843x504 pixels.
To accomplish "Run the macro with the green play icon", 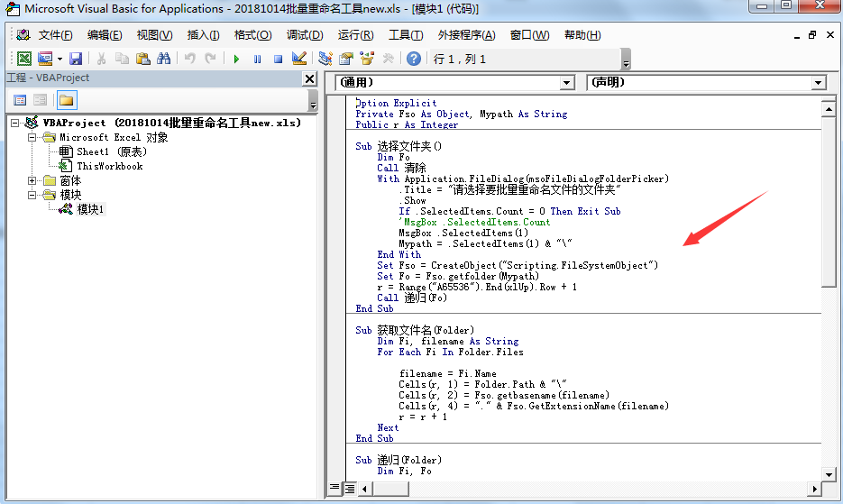I will [236, 60].
